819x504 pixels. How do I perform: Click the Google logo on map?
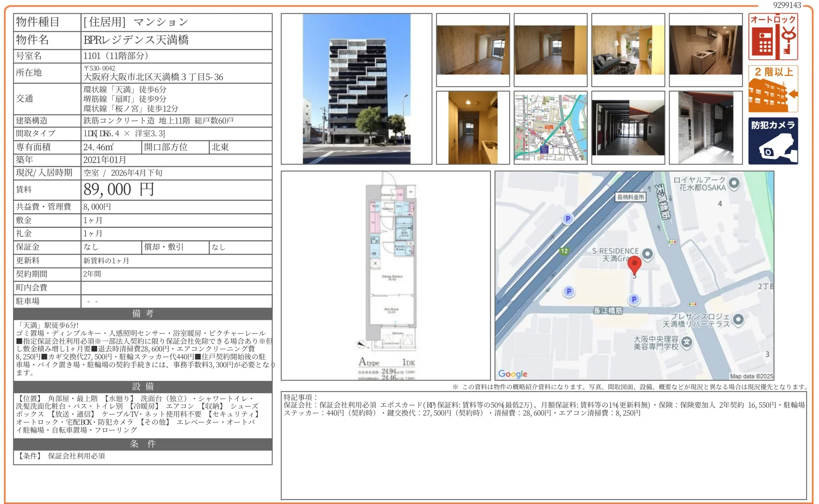[x=513, y=374]
